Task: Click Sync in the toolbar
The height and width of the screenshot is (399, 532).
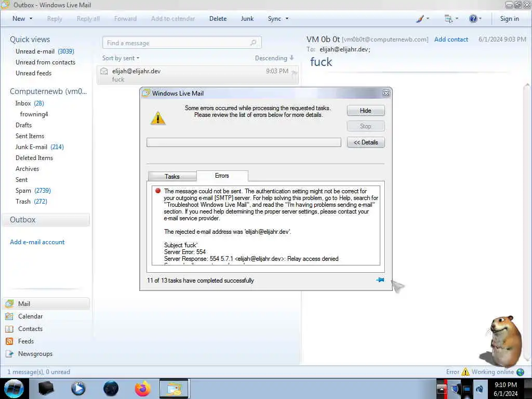Action: pos(274,19)
